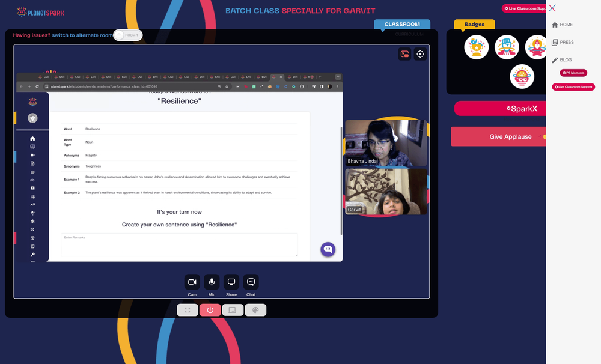Open the color palette theme button

tap(255, 310)
